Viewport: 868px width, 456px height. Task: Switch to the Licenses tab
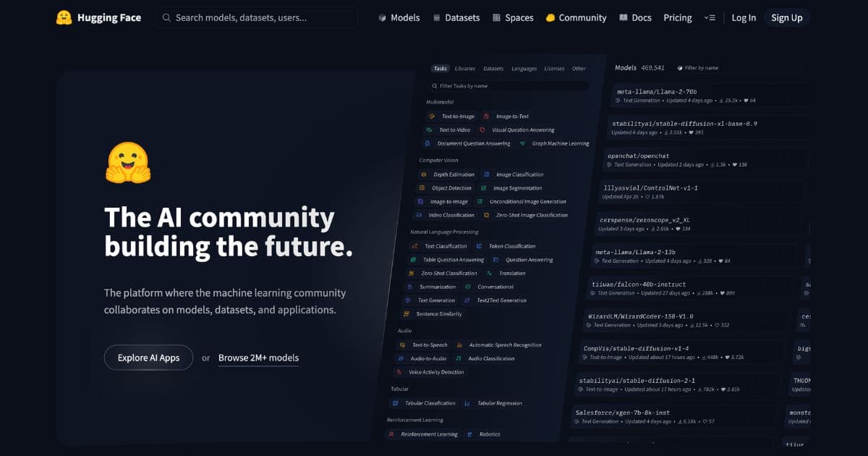[554, 68]
